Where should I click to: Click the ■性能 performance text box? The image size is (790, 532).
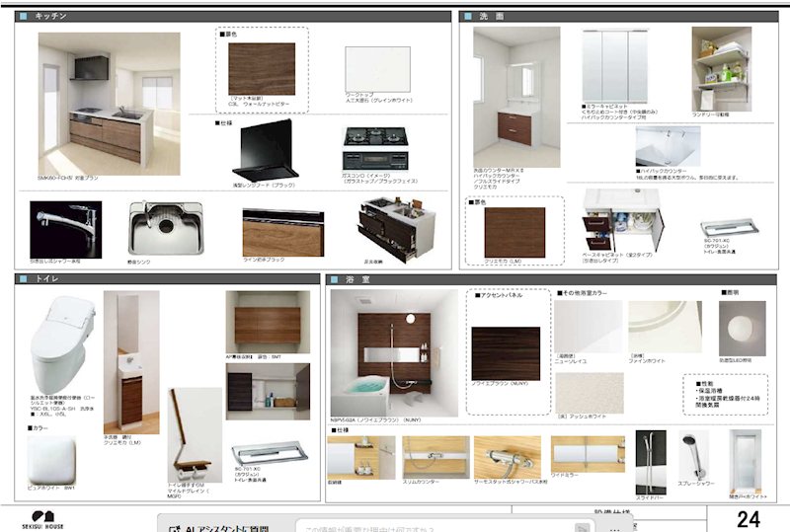(x=726, y=395)
